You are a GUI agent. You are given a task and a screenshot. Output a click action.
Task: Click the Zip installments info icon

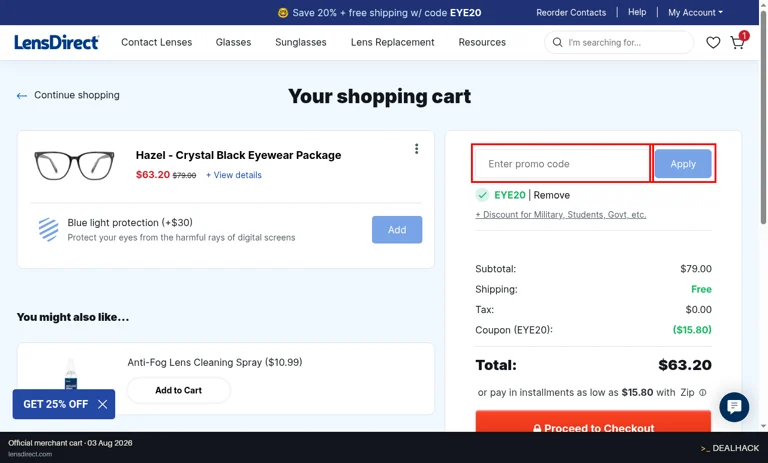[702, 392]
